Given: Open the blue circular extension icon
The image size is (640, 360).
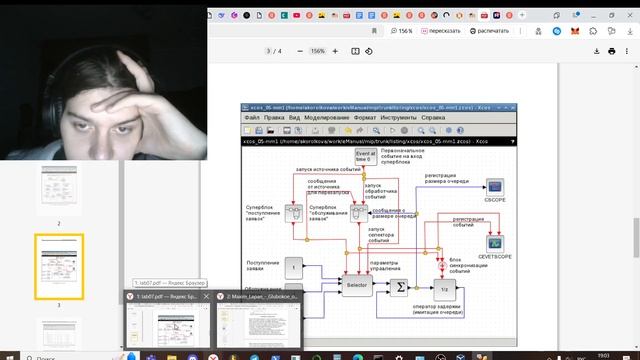Looking at the screenshot, I should click(557, 31).
